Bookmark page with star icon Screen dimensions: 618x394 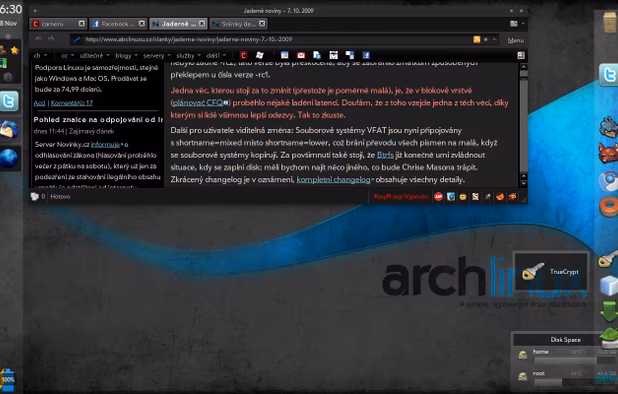tap(486, 39)
